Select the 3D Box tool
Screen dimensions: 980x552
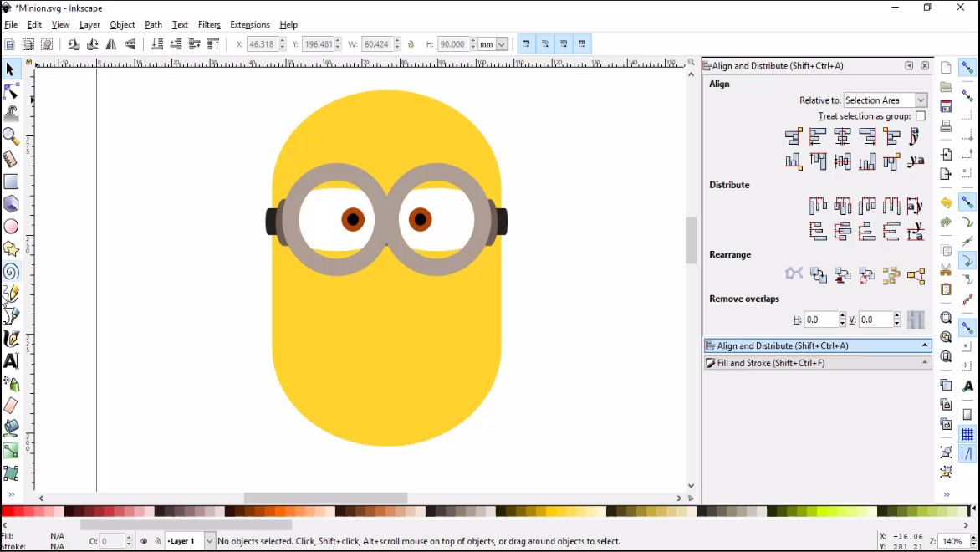click(11, 204)
